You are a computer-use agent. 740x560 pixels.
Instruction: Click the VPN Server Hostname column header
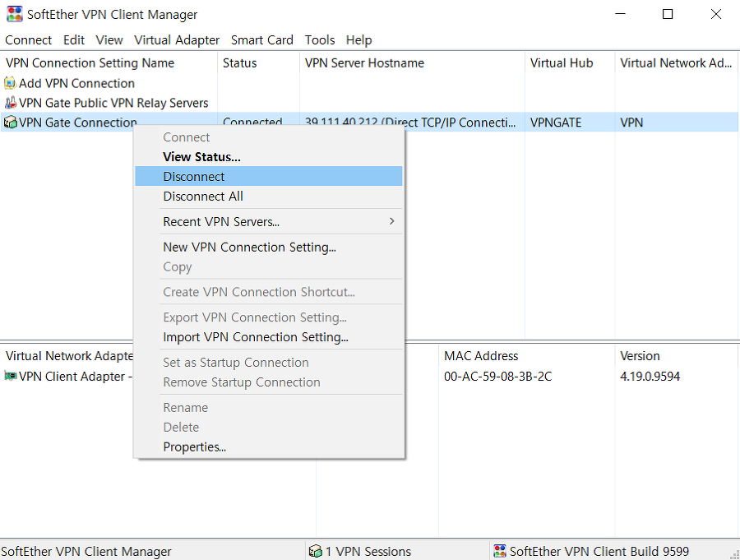tap(412, 62)
